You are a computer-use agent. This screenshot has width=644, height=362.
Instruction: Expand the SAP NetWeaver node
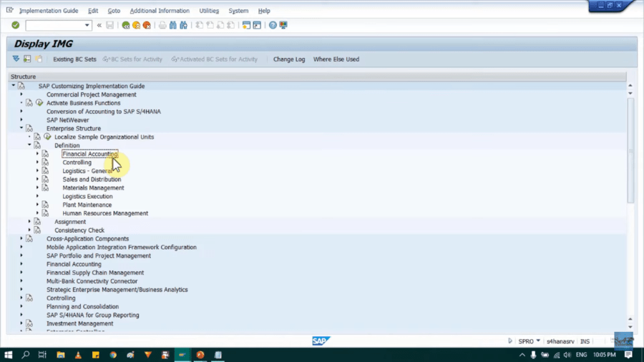(x=21, y=120)
